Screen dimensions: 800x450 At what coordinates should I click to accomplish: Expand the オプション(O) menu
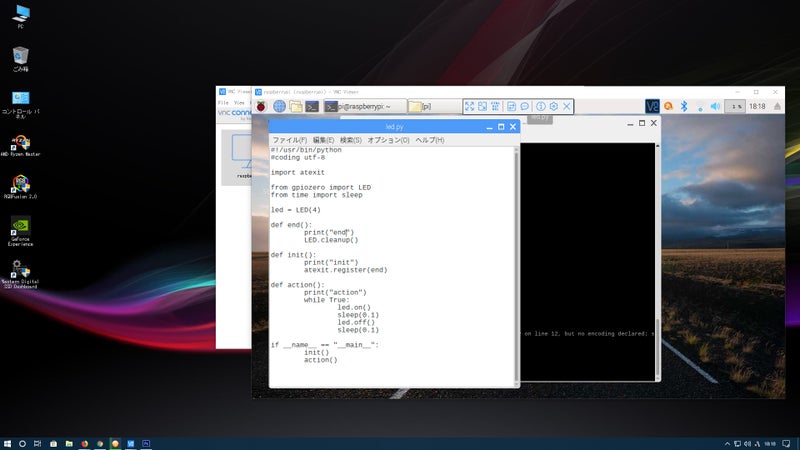pos(389,140)
